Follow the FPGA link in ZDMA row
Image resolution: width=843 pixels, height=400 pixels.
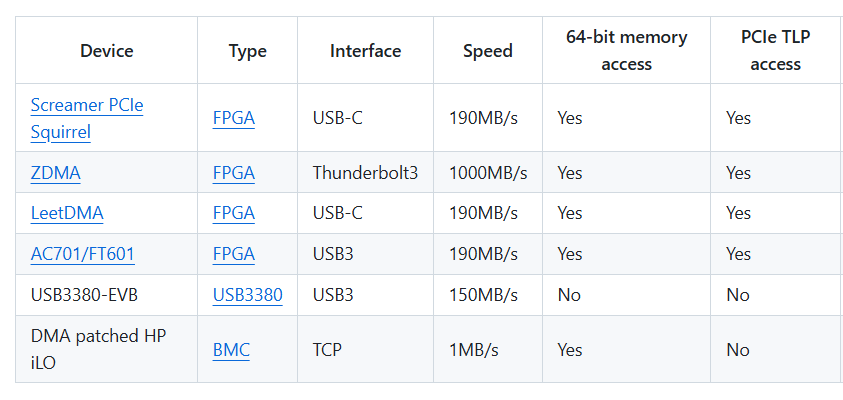point(233,173)
